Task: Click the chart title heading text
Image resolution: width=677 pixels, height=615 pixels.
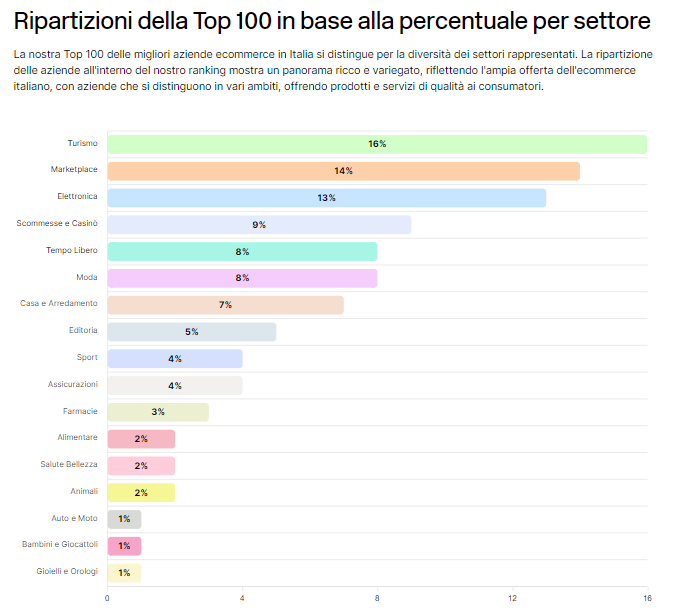Action: coord(331,21)
